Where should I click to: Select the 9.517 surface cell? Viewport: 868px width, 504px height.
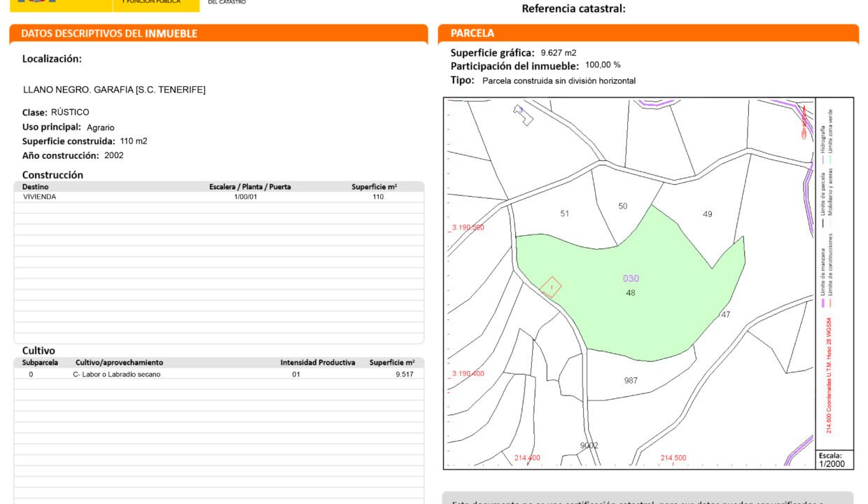click(x=404, y=374)
